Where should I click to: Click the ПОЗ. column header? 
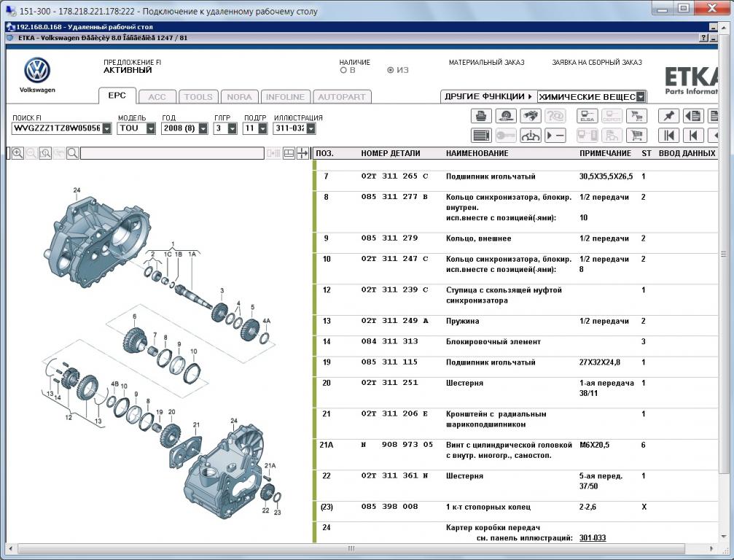(324, 153)
